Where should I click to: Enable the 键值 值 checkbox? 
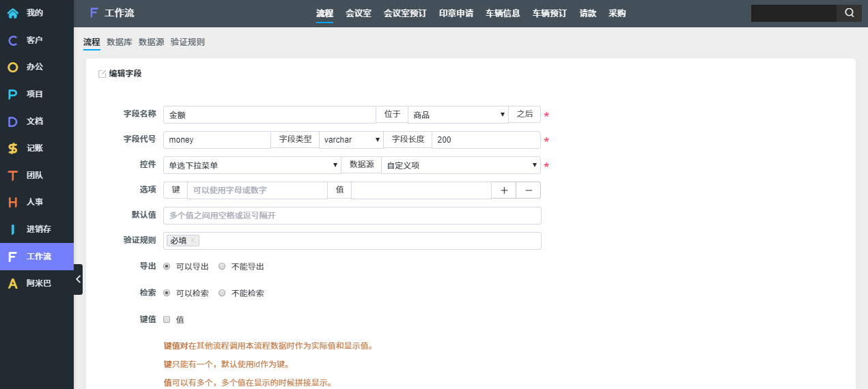coord(167,319)
